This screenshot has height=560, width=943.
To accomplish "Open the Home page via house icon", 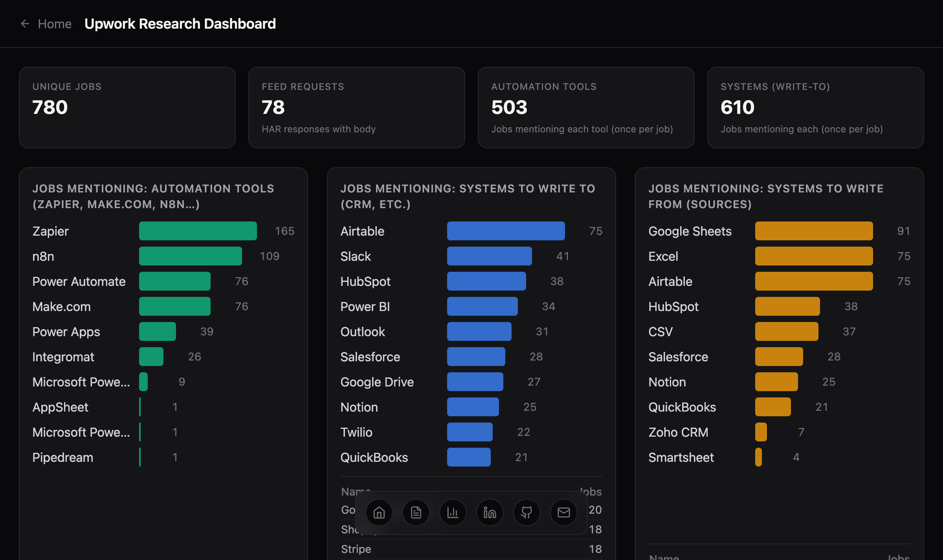I will [x=378, y=512].
